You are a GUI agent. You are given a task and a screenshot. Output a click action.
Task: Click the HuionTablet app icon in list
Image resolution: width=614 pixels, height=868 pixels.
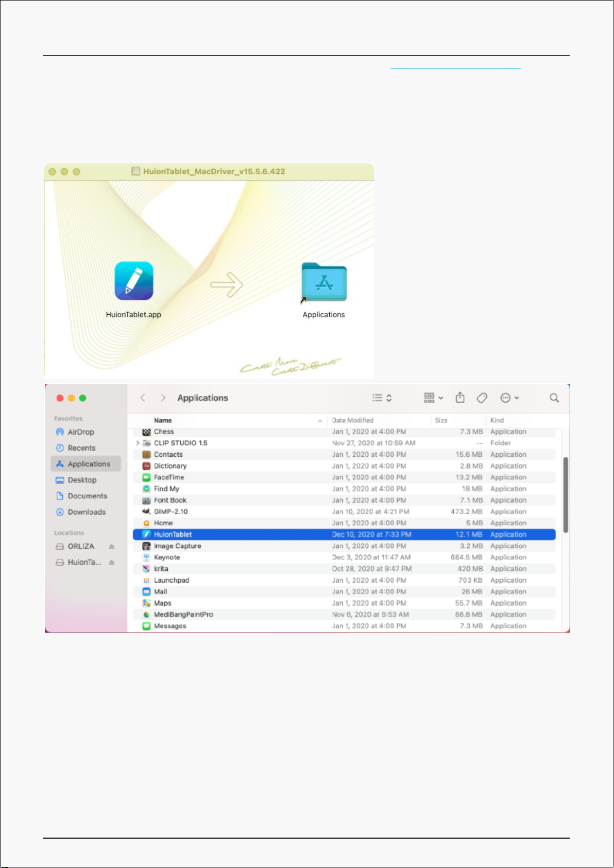(146, 535)
